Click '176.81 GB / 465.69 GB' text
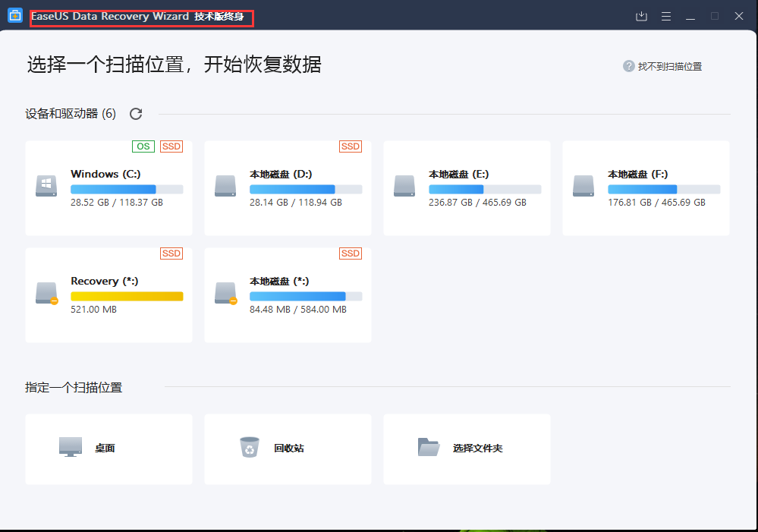Viewport: 758px width, 532px height. (x=656, y=203)
